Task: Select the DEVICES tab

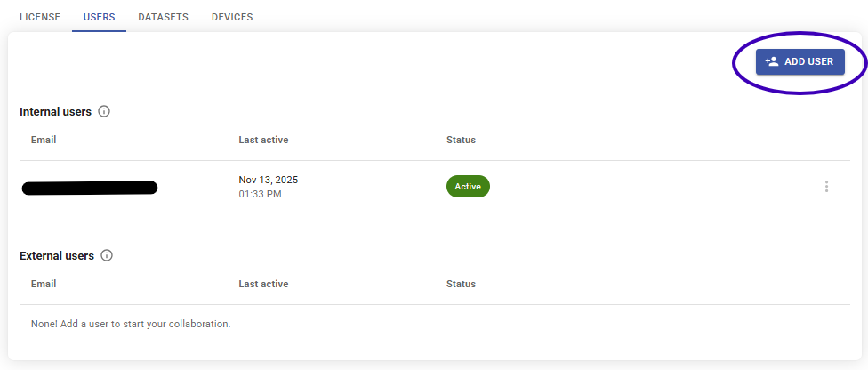Action: point(232,17)
